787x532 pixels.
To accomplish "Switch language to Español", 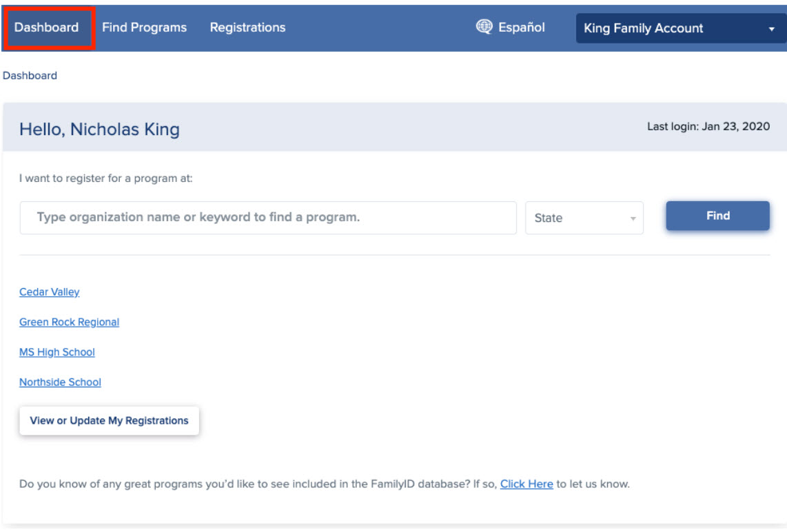I will (521, 27).
